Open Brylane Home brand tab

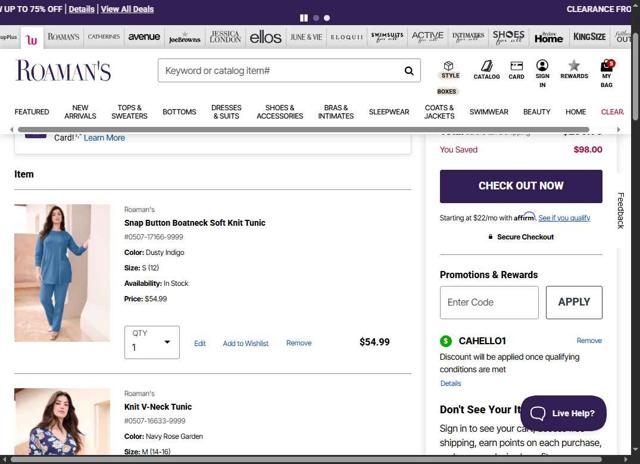549,37
